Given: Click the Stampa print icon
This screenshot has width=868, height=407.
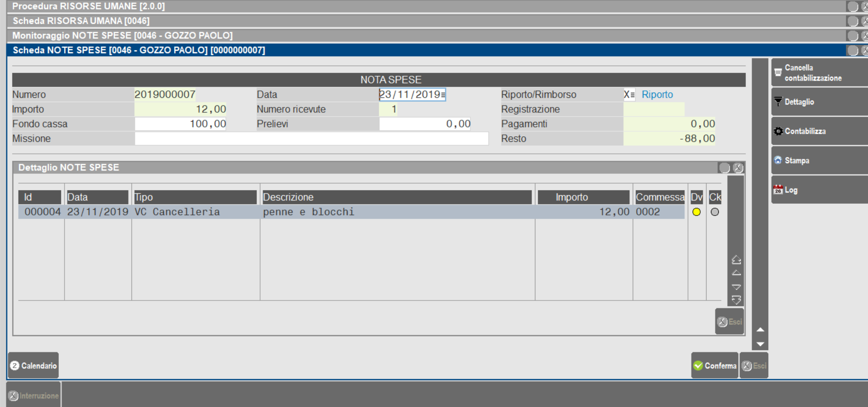Looking at the screenshot, I should tap(778, 160).
